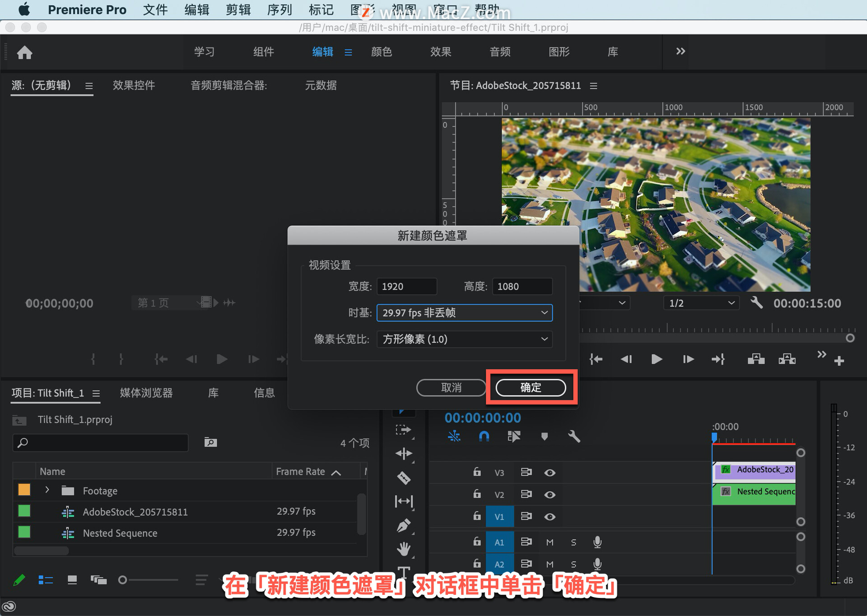Click the width field showing 1920
Viewport: 867px width, 616px height.
(407, 287)
